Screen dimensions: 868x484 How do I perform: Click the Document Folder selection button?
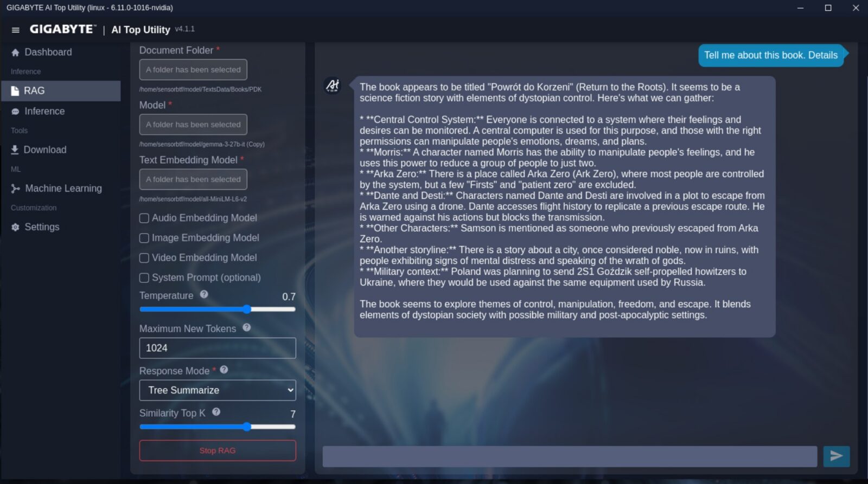(x=193, y=69)
